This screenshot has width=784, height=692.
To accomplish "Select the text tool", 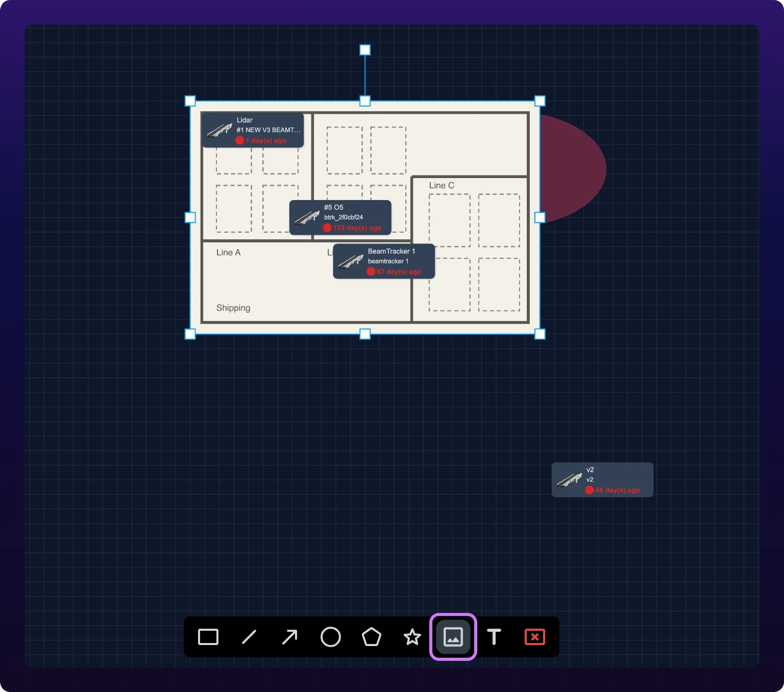I will tap(494, 637).
